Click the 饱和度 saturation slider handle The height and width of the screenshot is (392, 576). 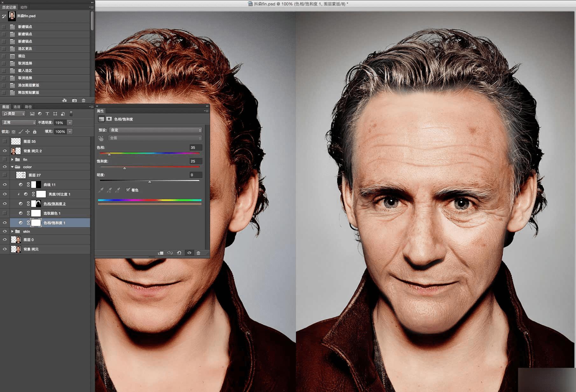124,168
